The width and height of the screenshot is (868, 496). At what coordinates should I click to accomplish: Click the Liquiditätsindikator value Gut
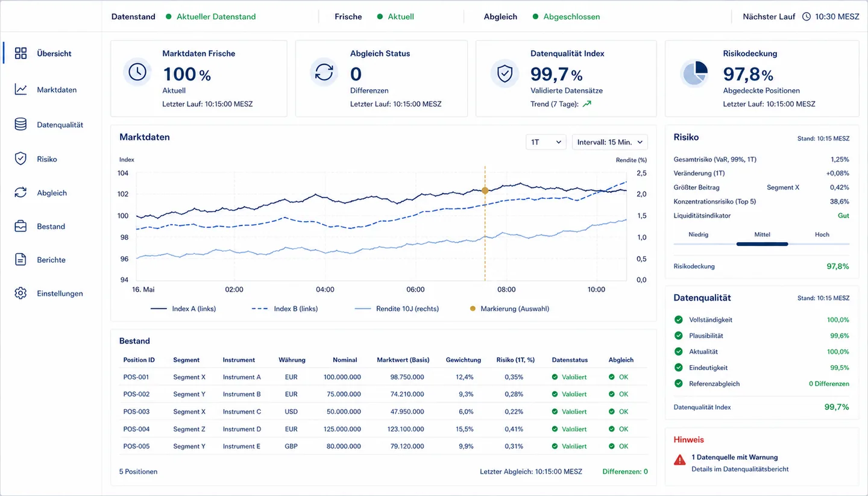coord(843,216)
